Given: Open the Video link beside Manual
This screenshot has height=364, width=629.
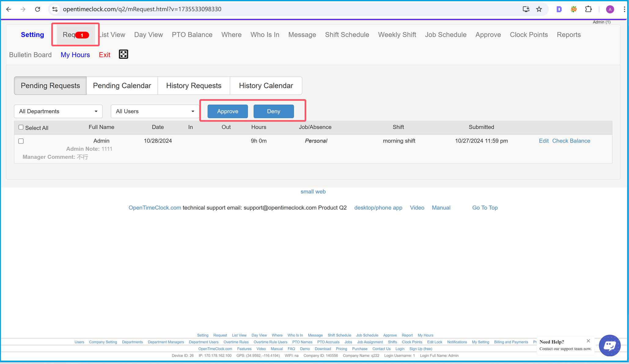Looking at the screenshot, I should point(417,208).
